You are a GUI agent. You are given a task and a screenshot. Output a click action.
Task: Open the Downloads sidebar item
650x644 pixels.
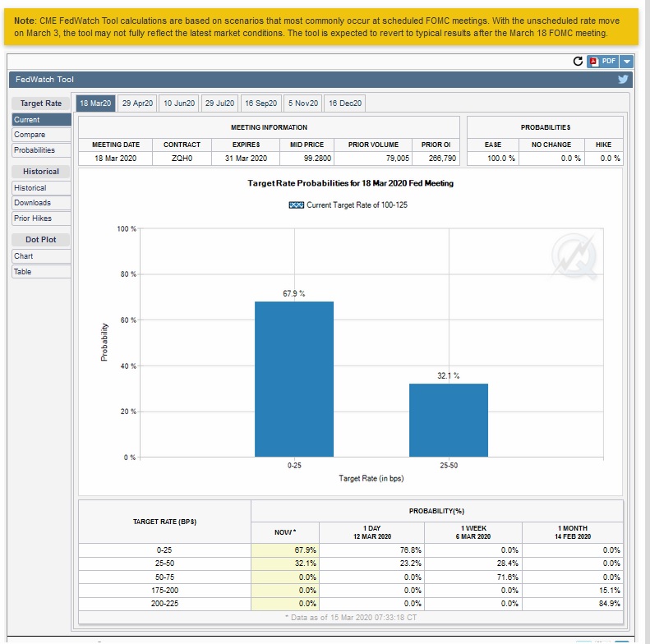click(x=41, y=203)
